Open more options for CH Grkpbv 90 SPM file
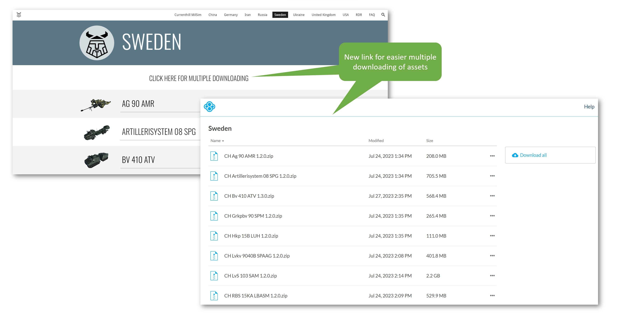Image resolution: width=644 pixels, height=321 pixels. click(492, 216)
